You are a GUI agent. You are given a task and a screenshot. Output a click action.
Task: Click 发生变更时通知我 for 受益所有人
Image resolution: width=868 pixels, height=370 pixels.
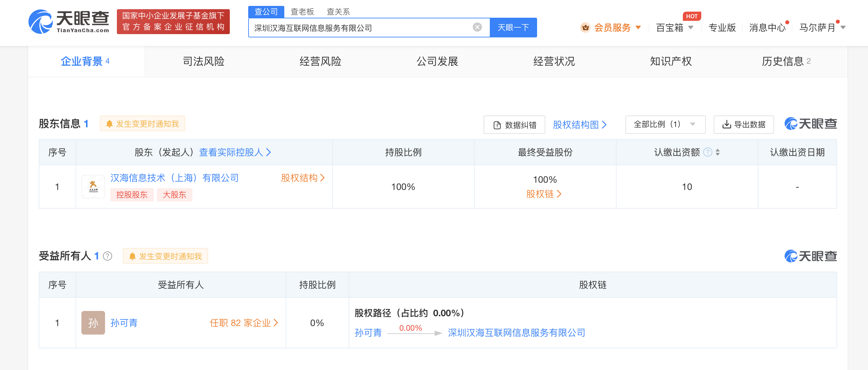click(x=165, y=256)
